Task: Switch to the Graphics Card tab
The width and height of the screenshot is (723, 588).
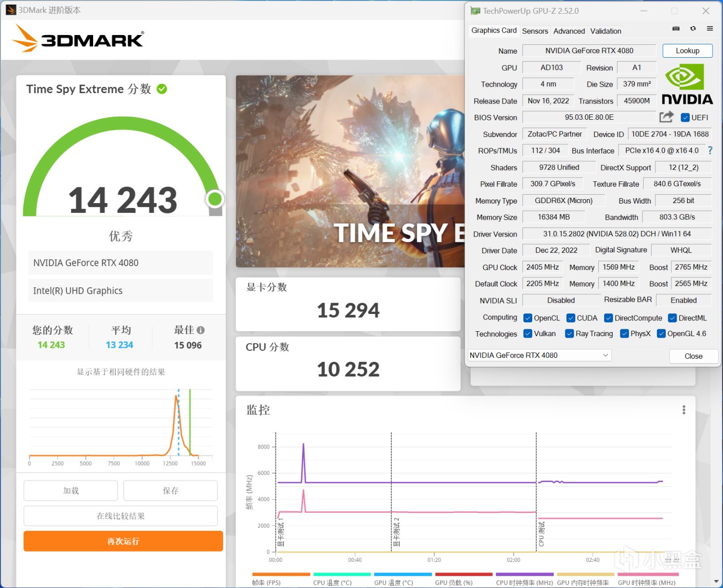Action: (x=494, y=31)
